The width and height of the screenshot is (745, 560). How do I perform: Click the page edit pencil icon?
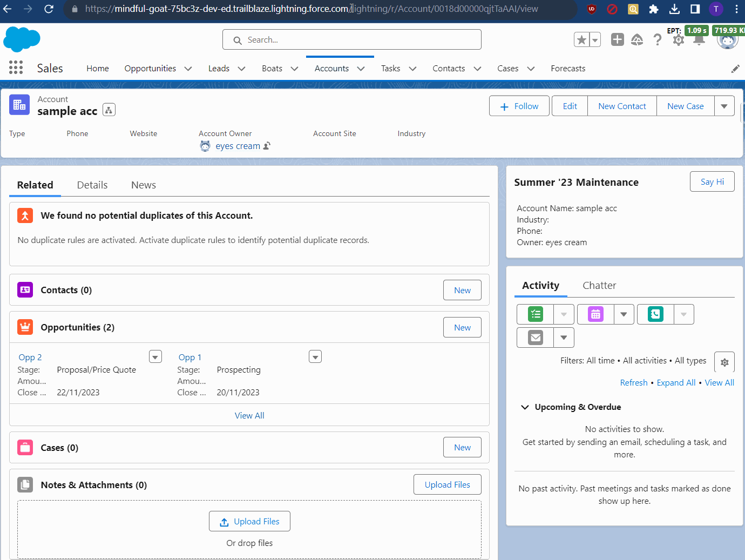(735, 69)
